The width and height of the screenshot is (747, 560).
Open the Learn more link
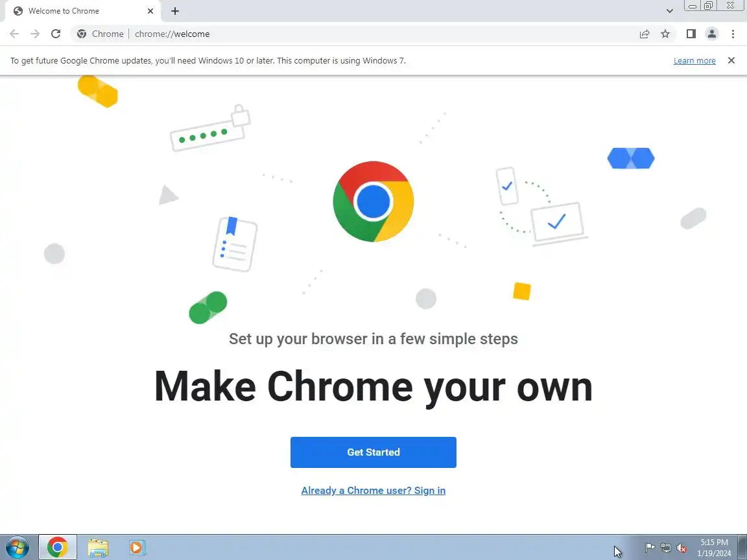point(694,60)
